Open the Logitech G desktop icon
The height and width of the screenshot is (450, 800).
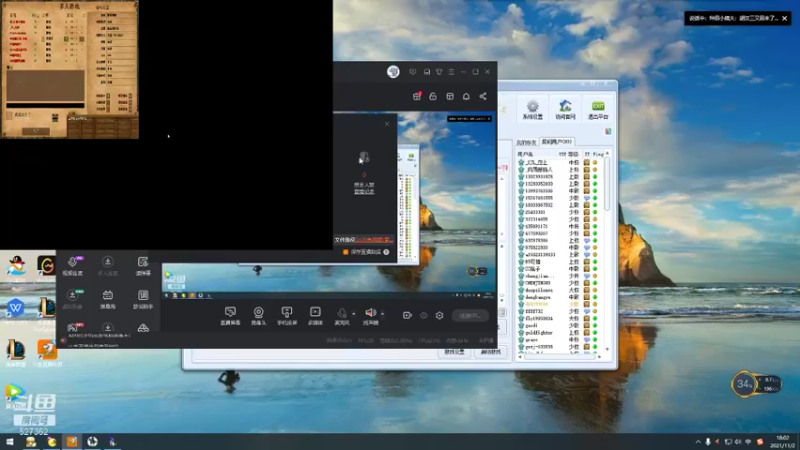coord(46,268)
